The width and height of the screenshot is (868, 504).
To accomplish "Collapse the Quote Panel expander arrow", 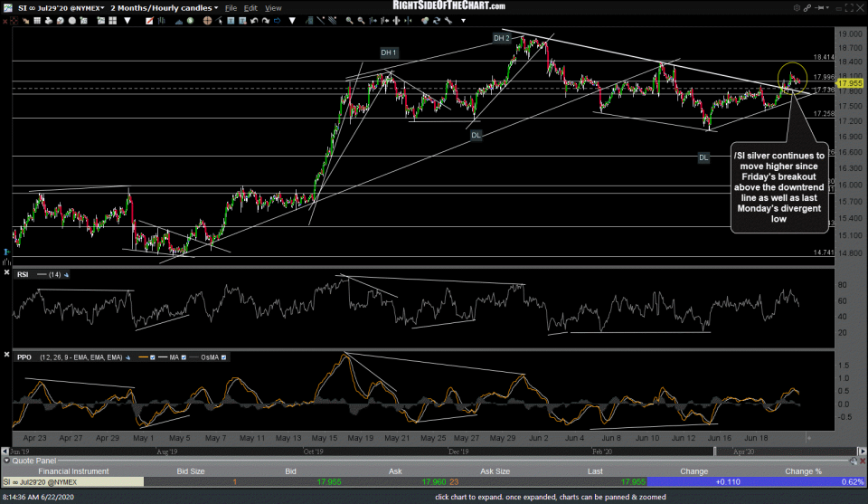I will click(x=5, y=460).
